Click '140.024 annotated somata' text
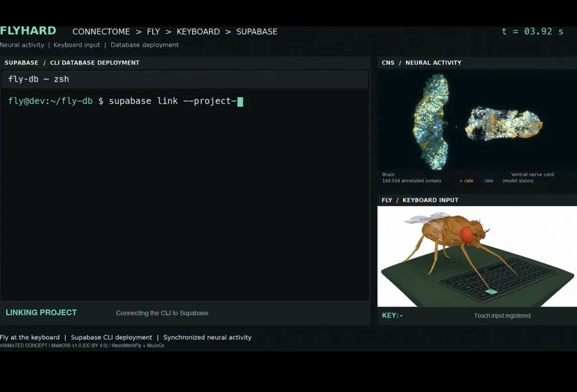Screen dimensions: 577x392 pyautogui.click(x=412, y=181)
